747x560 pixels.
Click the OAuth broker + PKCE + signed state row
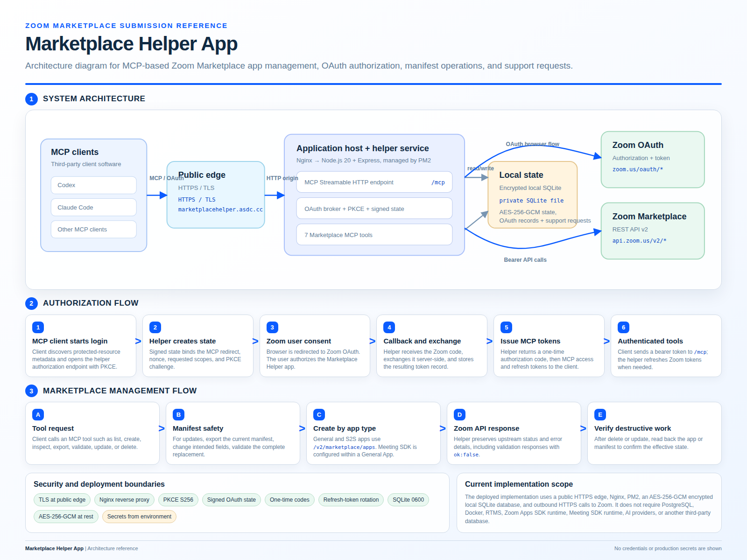(374, 209)
